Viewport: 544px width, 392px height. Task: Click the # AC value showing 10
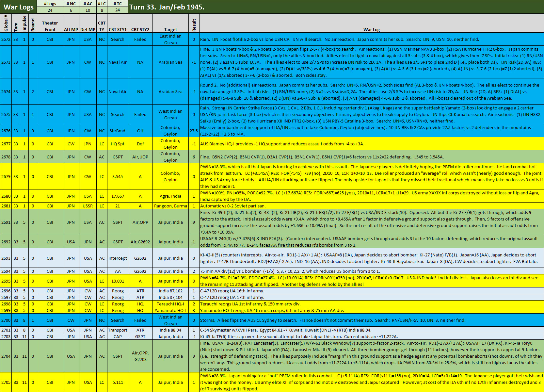click(x=88, y=9)
